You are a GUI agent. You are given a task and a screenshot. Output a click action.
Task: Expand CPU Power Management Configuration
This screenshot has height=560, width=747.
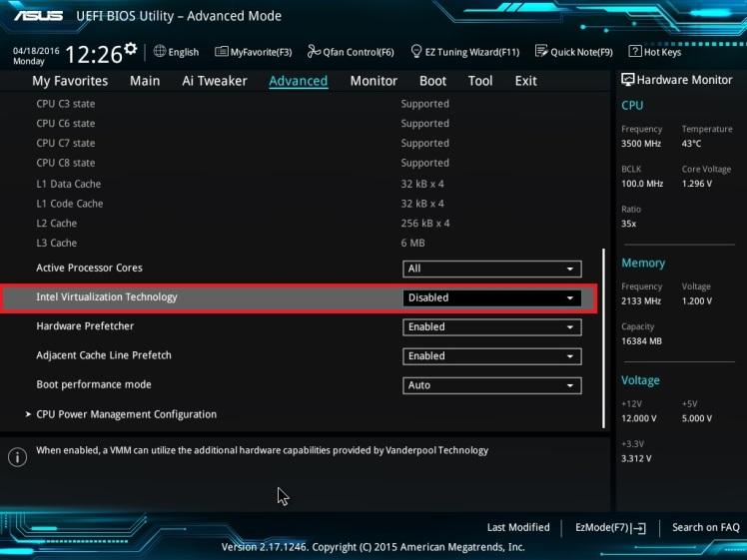click(126, 414)
